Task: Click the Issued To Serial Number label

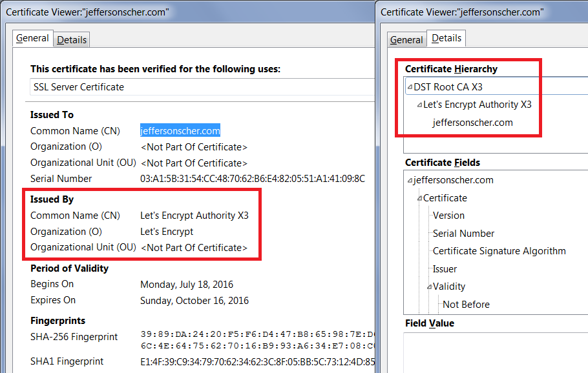Action: (61, 179)
